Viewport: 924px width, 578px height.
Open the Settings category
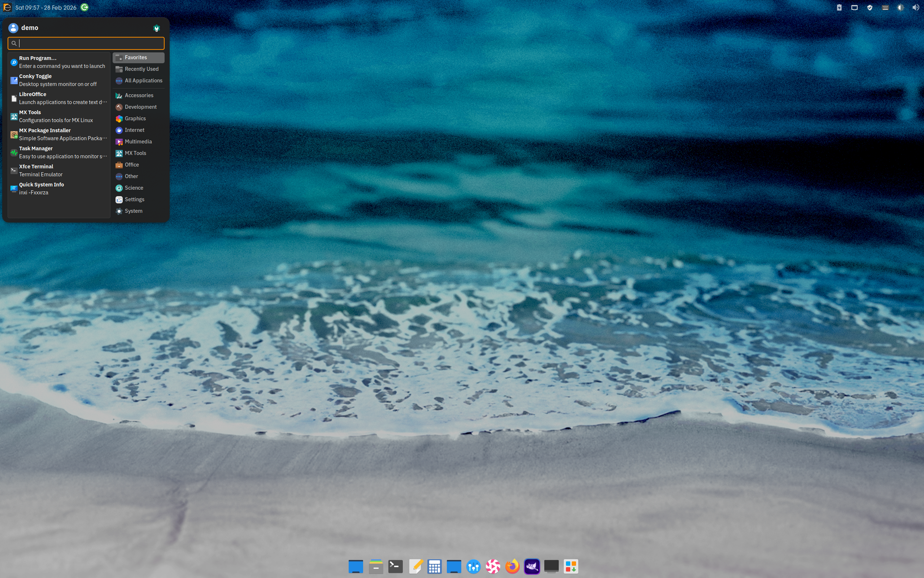tap(139, 199)
